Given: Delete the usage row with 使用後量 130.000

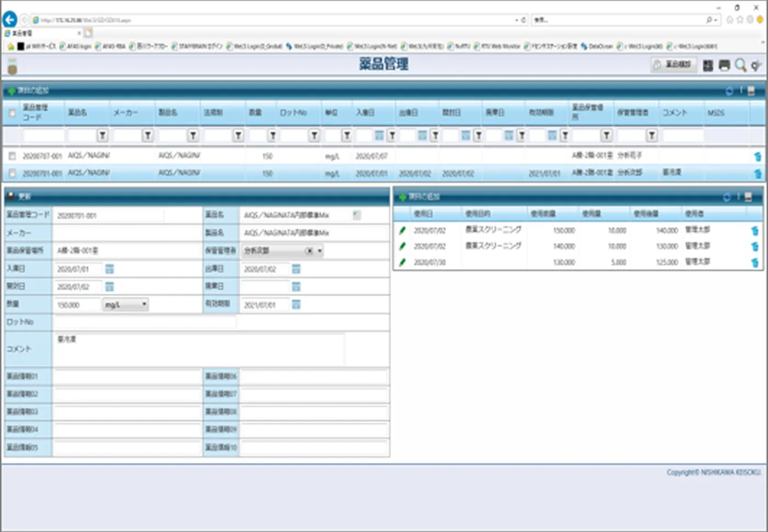Looking at the screenshot, I should coord(755,247).
